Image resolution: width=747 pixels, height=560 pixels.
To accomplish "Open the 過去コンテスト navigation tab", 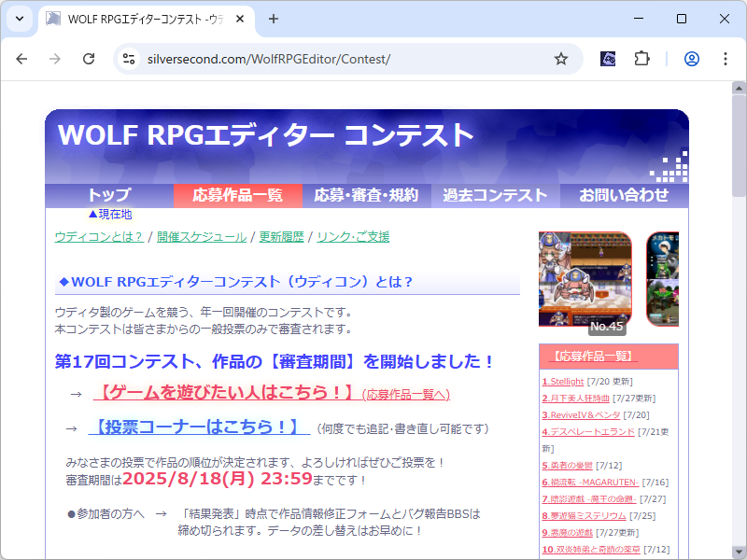I will coord(495,195).
